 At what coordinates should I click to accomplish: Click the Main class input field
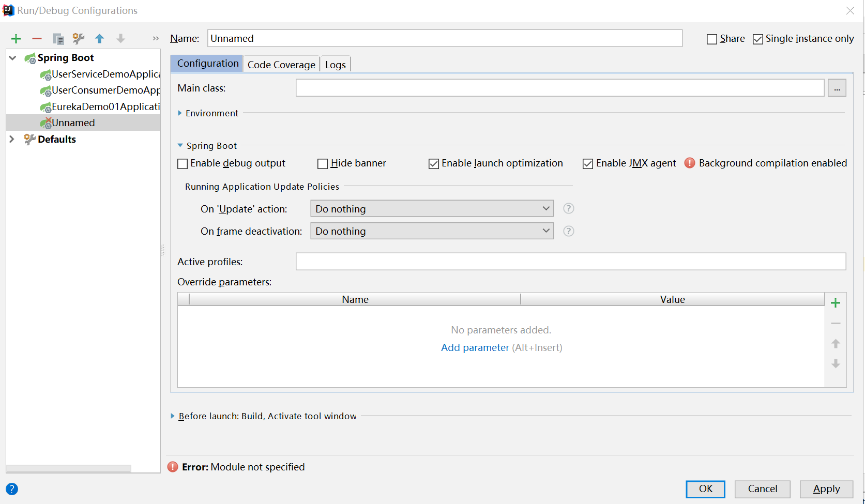(559, 88)
